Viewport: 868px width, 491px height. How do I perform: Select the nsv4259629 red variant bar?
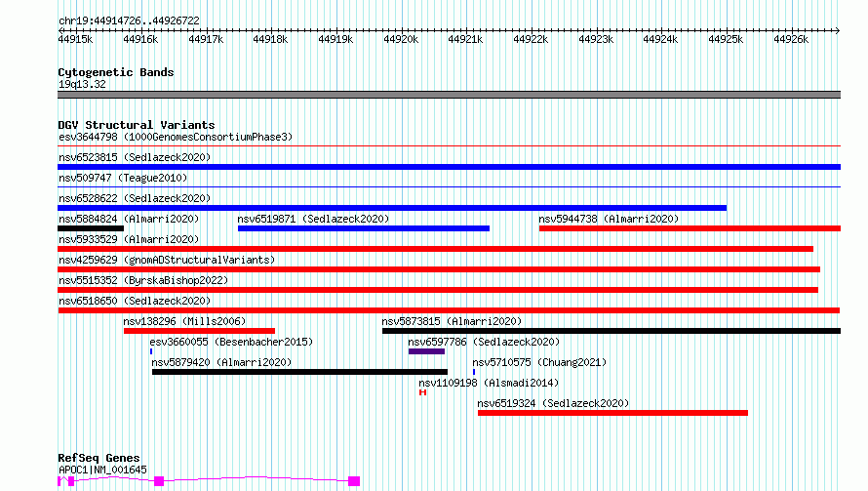(439, 269)
